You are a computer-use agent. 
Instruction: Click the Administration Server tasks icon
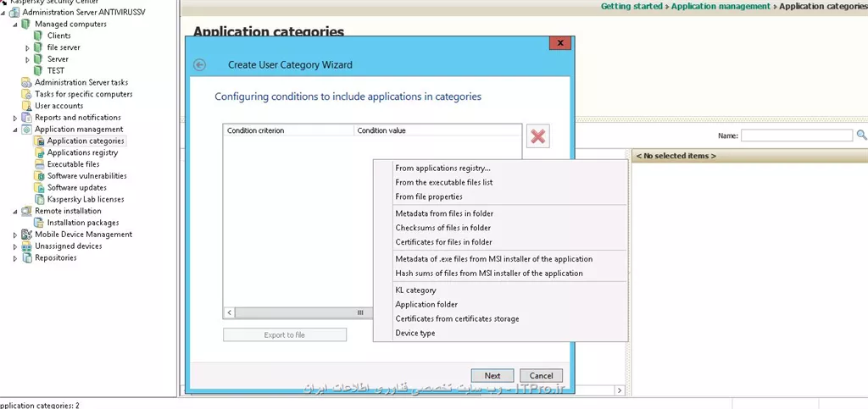tap(26, 82)
